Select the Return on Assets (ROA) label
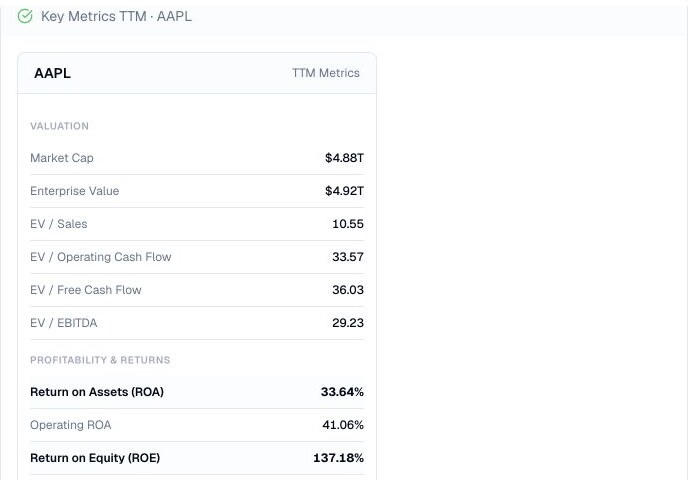688x480 pixels. 97,392
